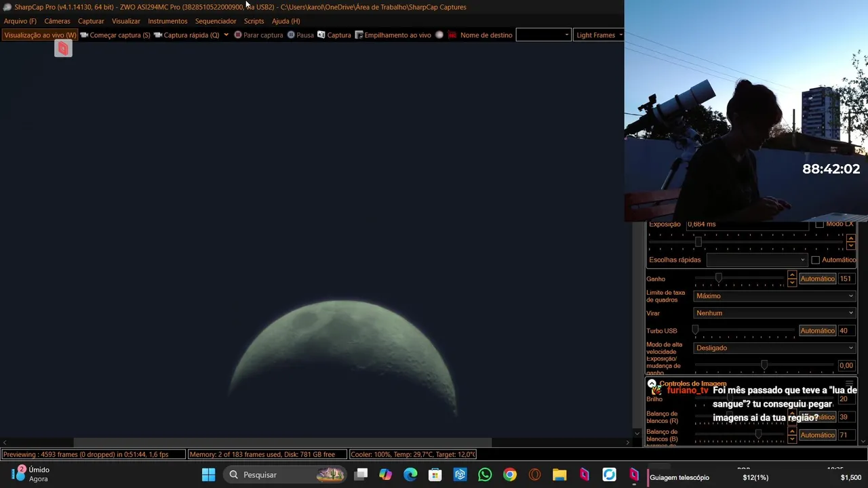Open the Controles de Imagem panel menu icon
This screenshot has width=868, height=488.
pyautogui.click(x=850, y=384)
